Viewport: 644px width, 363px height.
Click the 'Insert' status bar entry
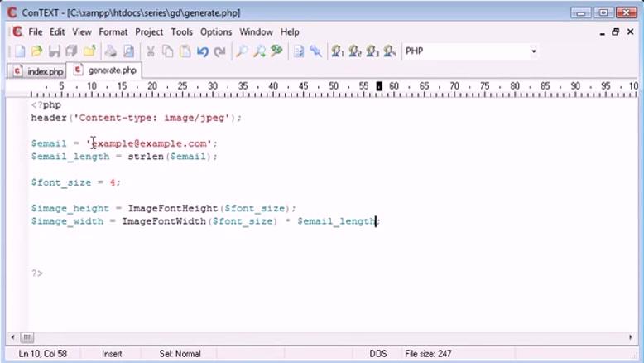pos(112,354)
